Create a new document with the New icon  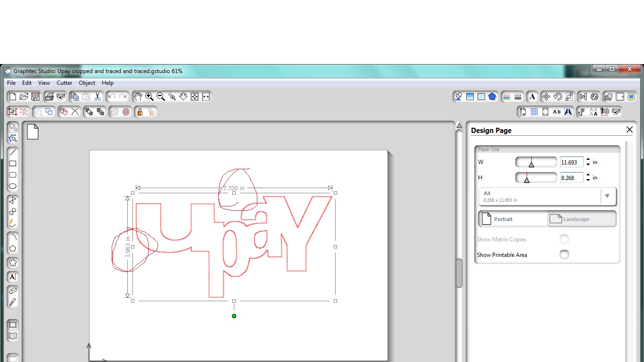click(x=13, y=97)
